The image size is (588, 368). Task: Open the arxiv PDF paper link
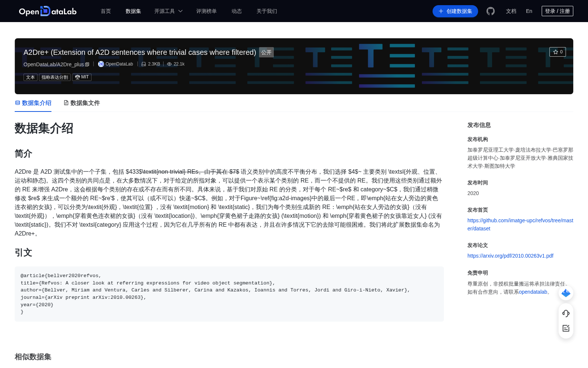(510, 256)
